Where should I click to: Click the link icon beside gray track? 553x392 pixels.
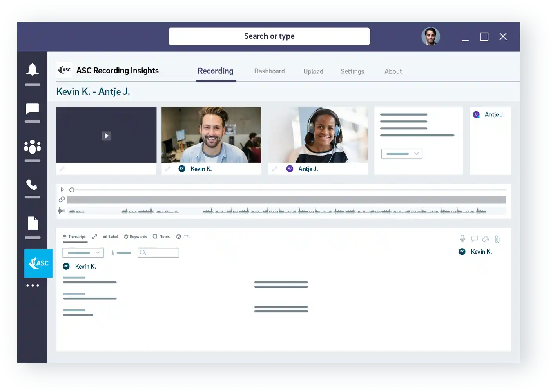coord(62,200)
